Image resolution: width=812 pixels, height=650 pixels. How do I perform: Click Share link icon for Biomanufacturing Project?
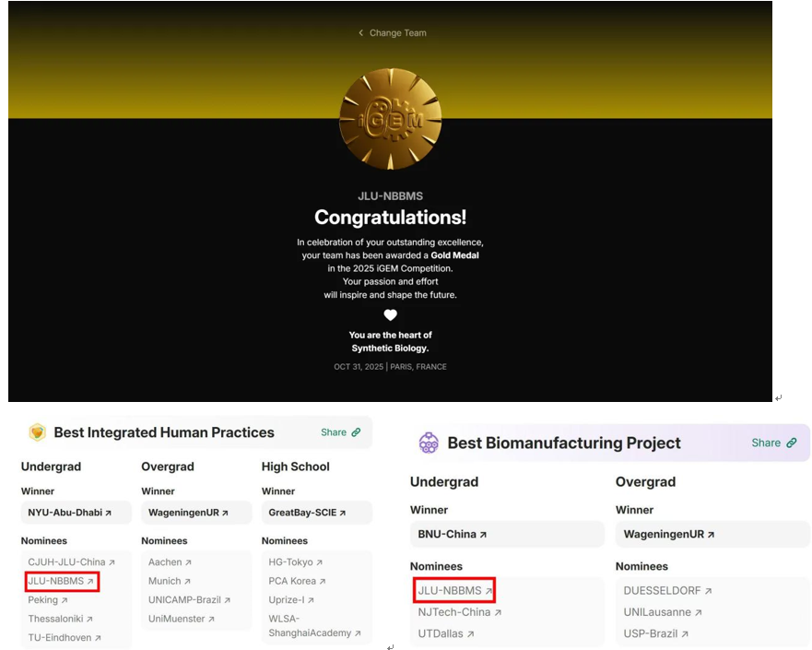(791, 443)
